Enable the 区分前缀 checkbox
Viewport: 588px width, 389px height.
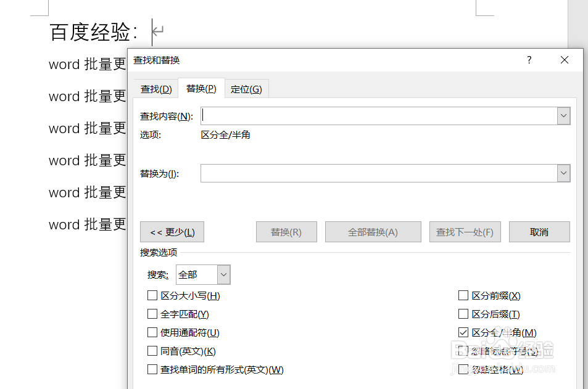[x=463, y=295]
